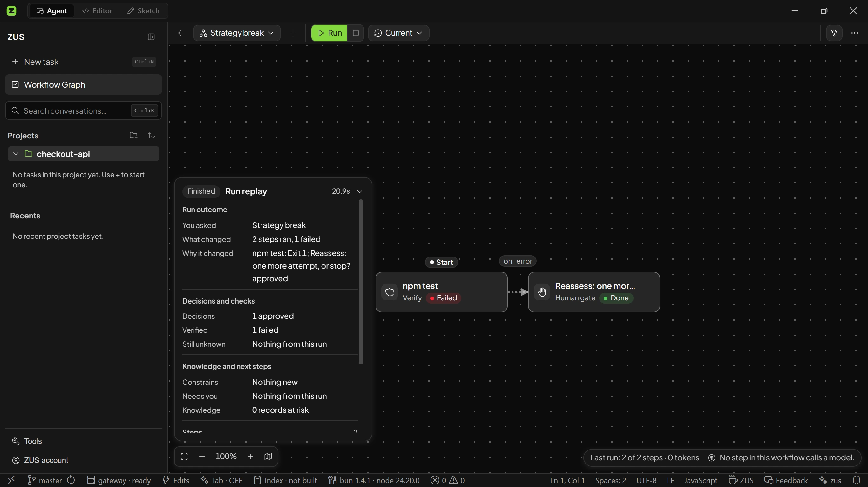Select the npm test node
868x487 pixels.
click(x=441, y=292)
